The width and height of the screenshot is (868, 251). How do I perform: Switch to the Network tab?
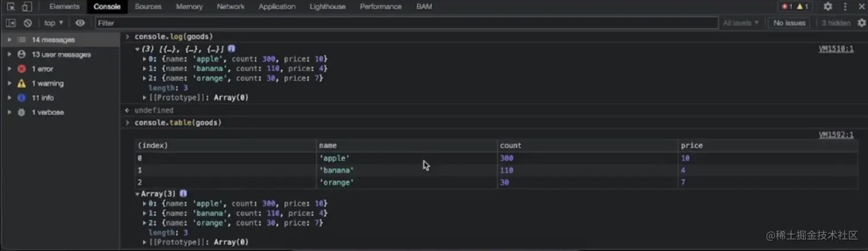click(231, 7)
